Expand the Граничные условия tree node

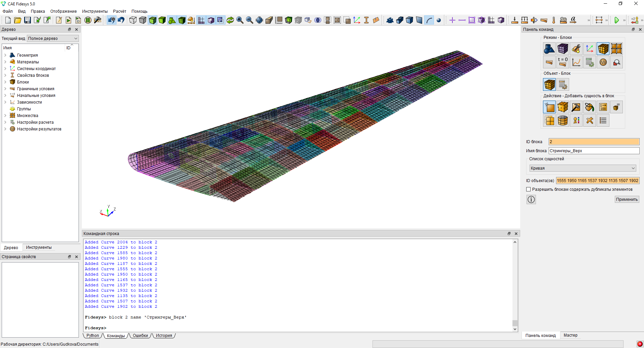(x=5, y=89)
